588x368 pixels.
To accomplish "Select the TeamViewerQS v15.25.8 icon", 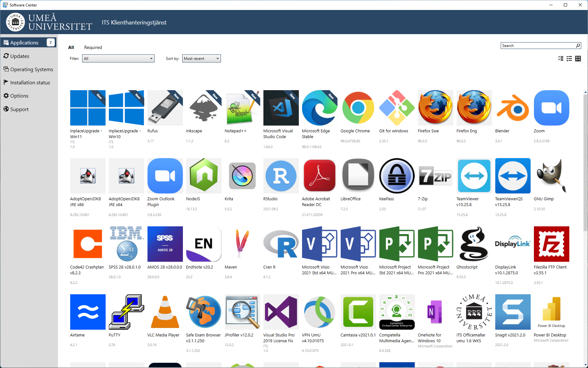I will [x=513, y=176].
